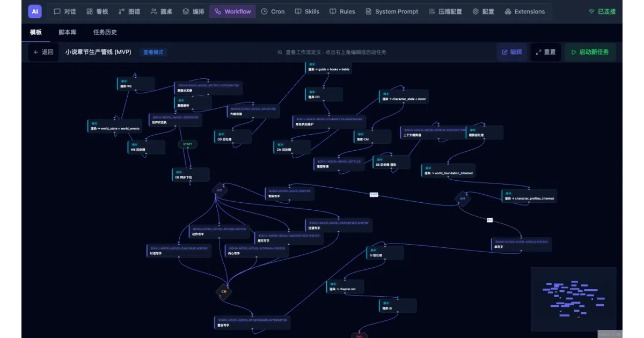Select the DB 同步下拉 node

[x=191, y=175]
